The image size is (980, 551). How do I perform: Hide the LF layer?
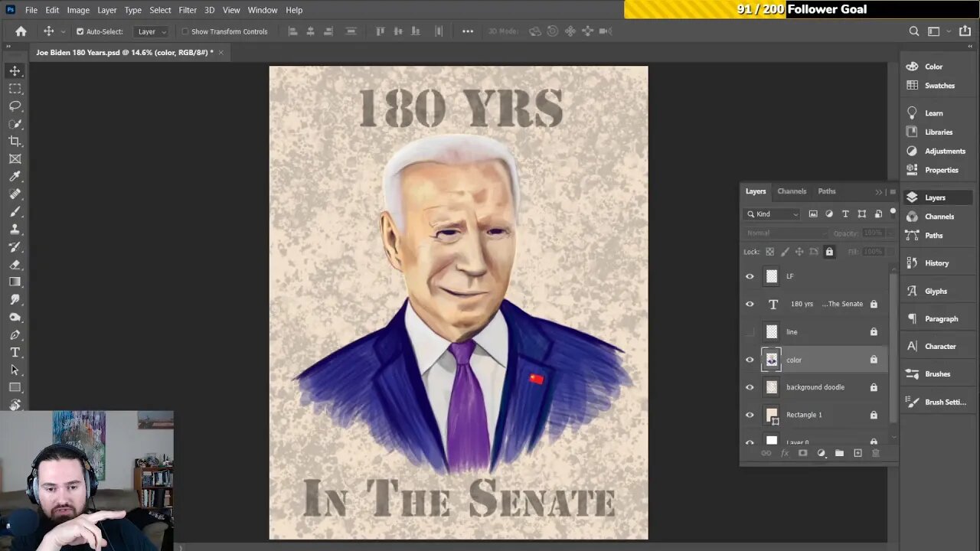coord(750,276)
